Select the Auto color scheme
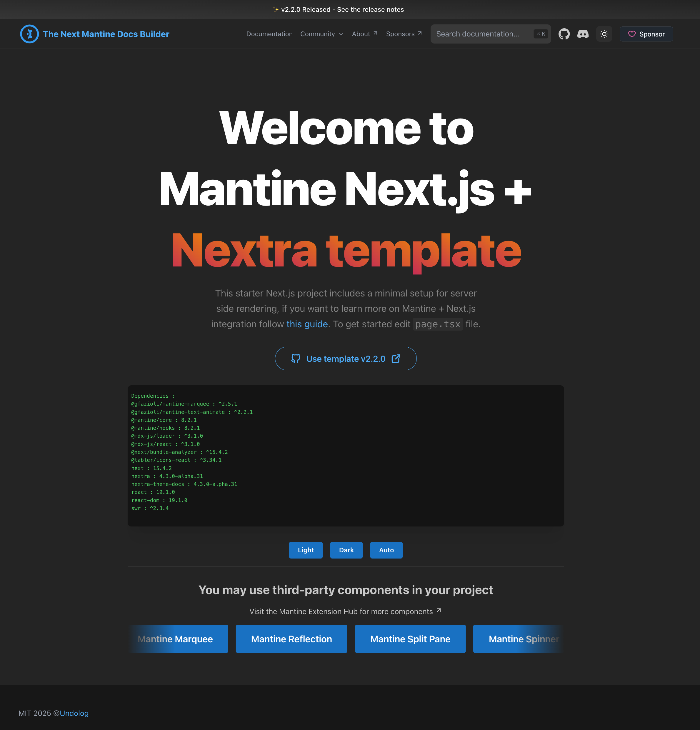The width and height of the screenshot is (700, 730). point(386,550)
